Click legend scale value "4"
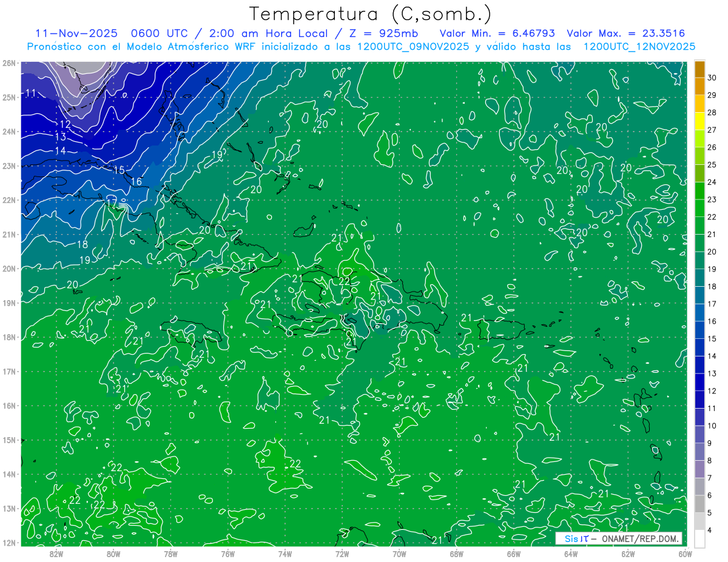Screen dimensions: 728x562 [x=710, y=530]
